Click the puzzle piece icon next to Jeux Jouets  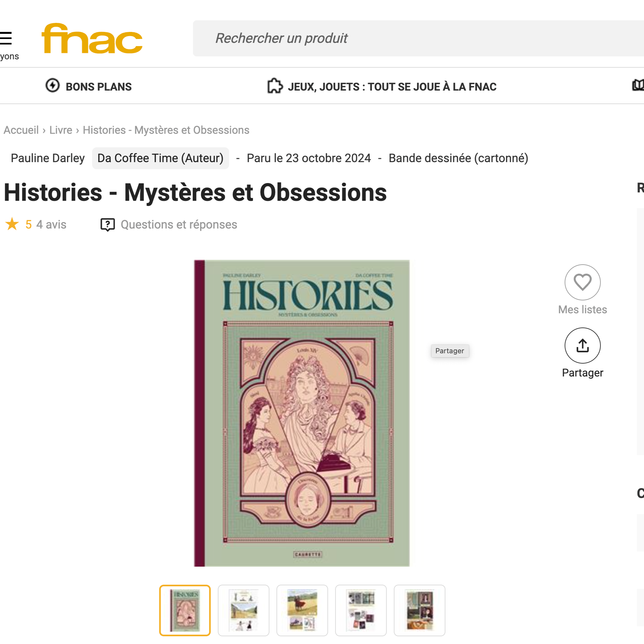(x=275, y=86)
